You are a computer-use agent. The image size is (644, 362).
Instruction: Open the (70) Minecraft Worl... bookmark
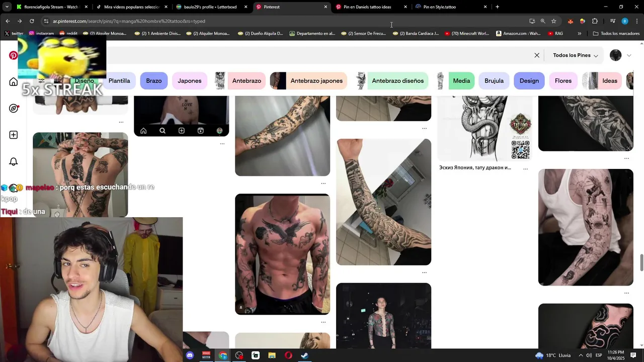pos(466,34)
